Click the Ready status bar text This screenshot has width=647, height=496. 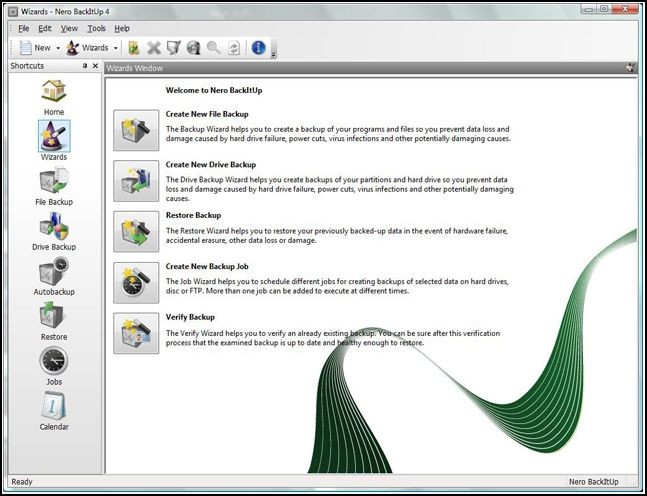point(22,482)
